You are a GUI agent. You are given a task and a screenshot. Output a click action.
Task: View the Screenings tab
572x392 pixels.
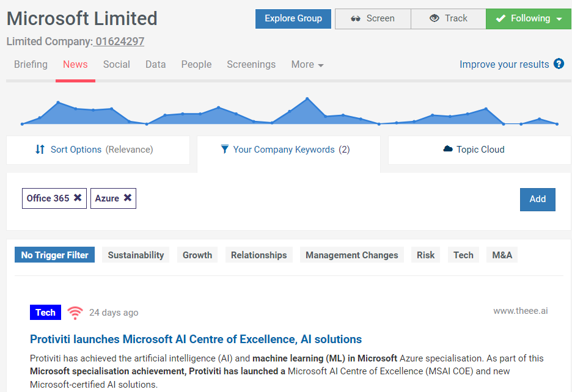pyautogui.click(x=251, y=65)
